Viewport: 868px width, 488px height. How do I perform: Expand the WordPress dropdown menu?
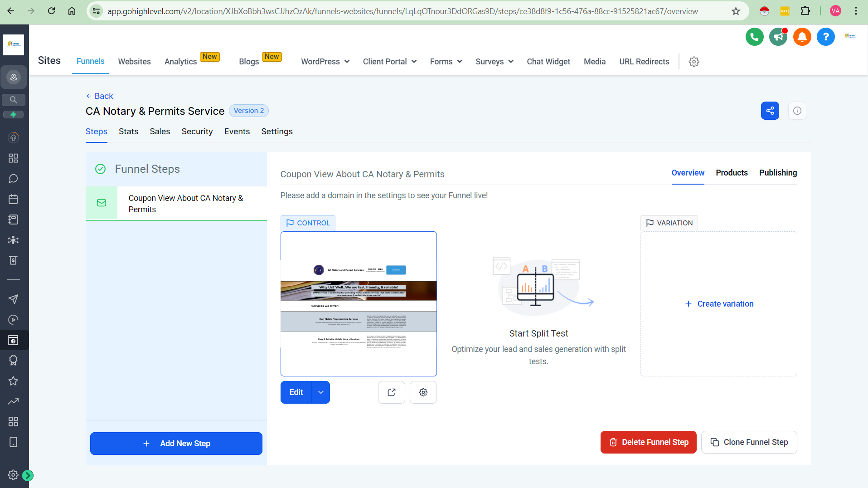[325, 62]
